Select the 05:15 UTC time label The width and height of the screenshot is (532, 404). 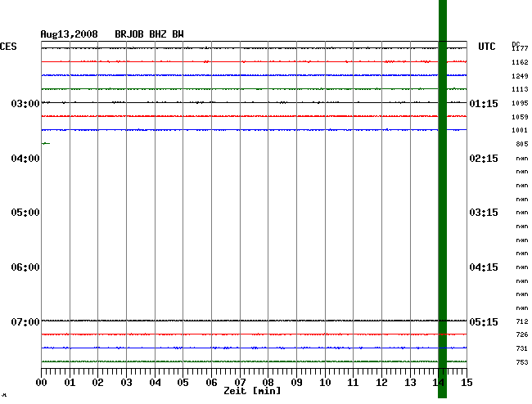tap(484, 321)
